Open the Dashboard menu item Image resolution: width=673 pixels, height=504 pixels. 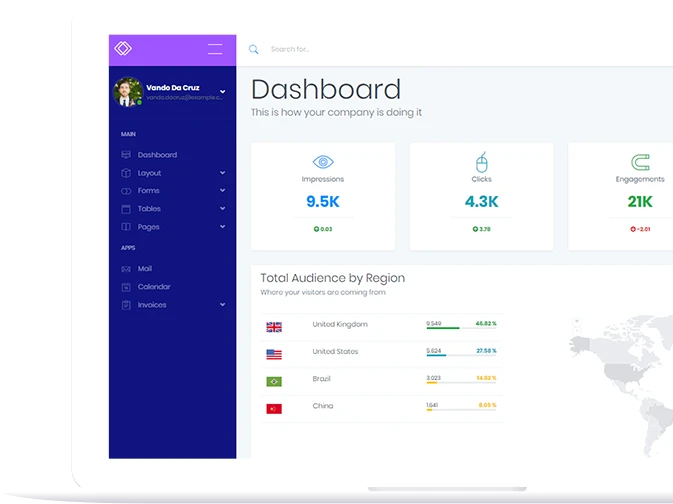pos(157,155)
